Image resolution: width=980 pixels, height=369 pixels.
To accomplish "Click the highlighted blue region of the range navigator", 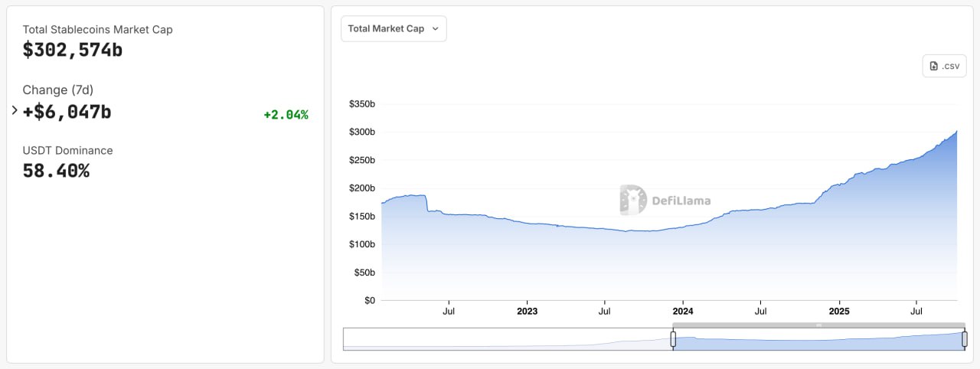I will [818, 341].
